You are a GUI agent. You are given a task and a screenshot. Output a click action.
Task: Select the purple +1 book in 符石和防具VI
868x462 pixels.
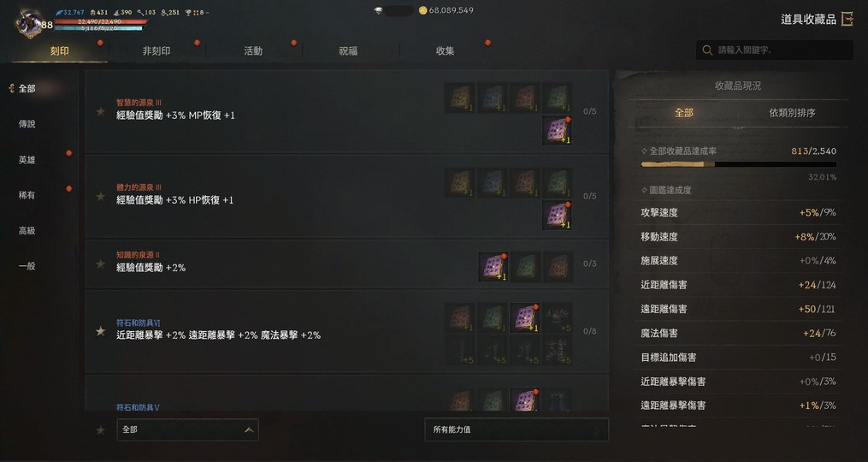(x=525, y=317)
